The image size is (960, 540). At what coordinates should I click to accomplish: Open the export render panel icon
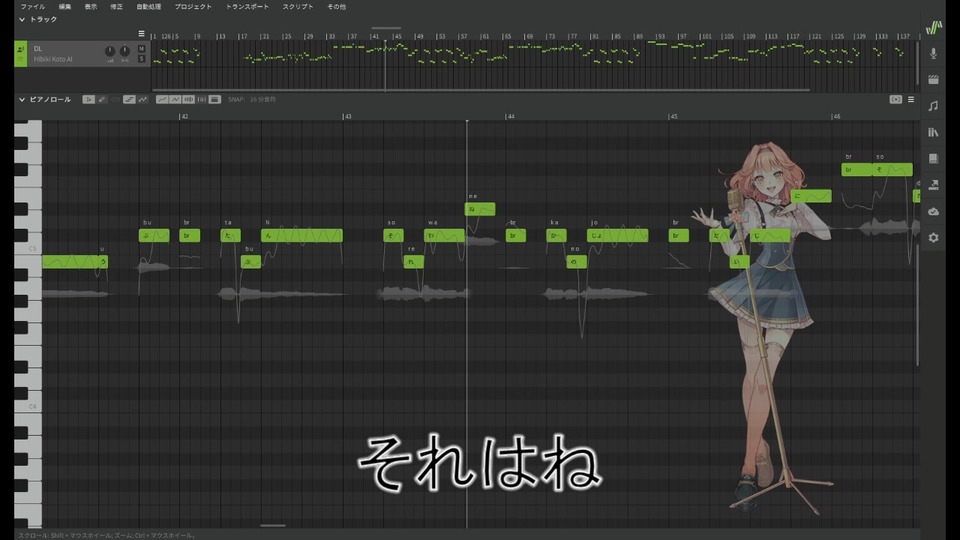[x=934, y=184]
